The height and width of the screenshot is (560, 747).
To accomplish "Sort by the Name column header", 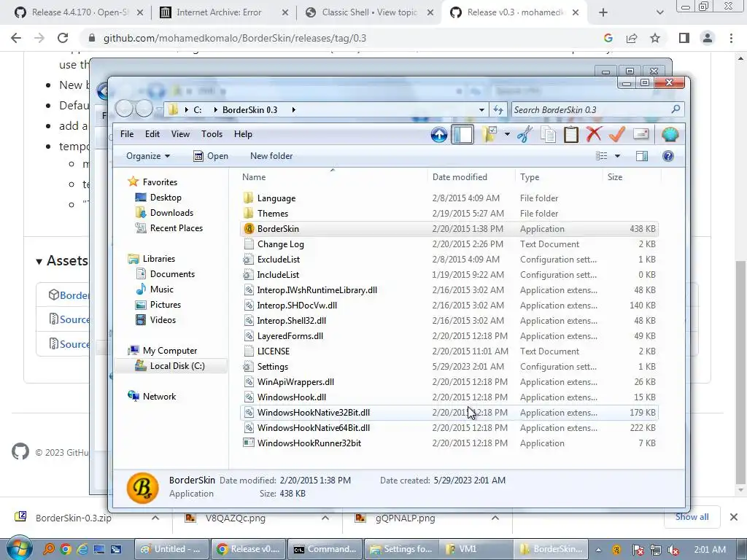I will tap(332, 177).
